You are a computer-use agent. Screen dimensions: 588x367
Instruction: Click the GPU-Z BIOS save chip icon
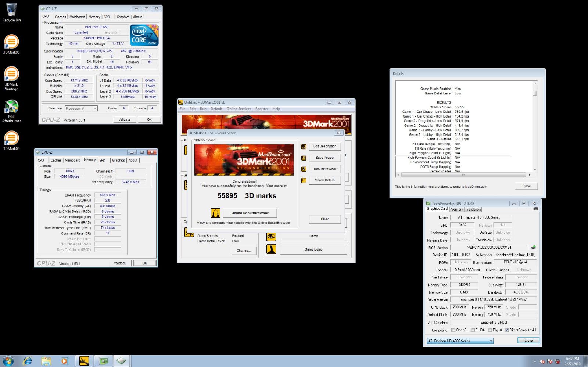point(533,247)
